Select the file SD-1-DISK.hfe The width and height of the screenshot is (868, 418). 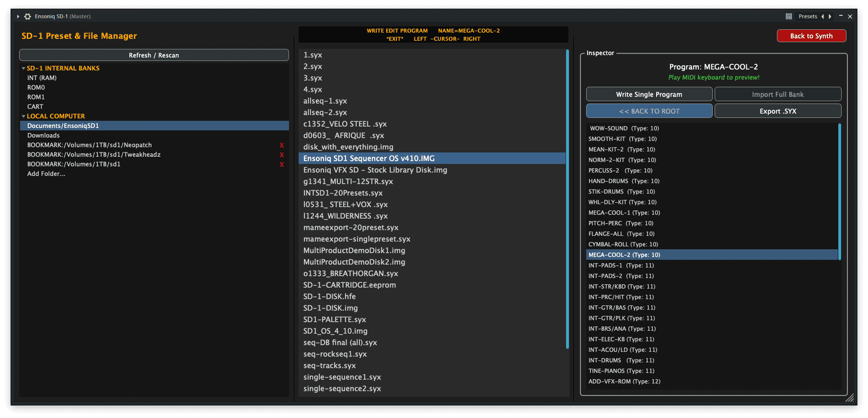pyautogui.click(x=432, y=297)
